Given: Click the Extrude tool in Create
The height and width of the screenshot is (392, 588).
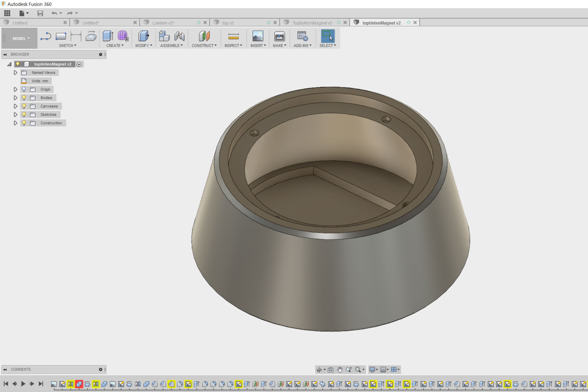Looking at the screenshot, I should pyautogui.click(x=108, y=36).
